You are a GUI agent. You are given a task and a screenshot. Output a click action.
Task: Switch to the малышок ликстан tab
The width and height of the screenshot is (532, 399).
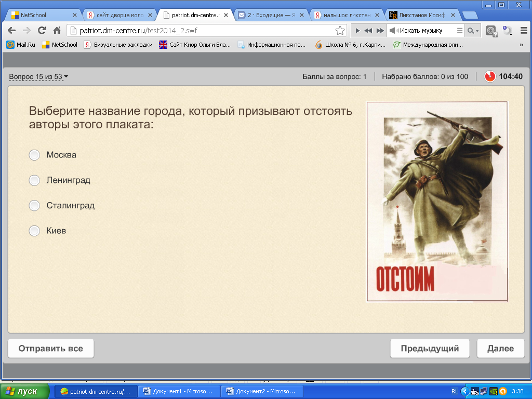(x=347, y=15)
